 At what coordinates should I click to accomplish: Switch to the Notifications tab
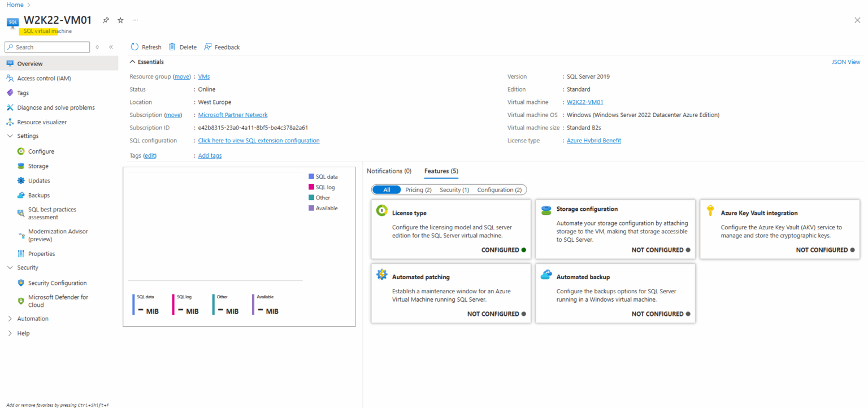389,171
